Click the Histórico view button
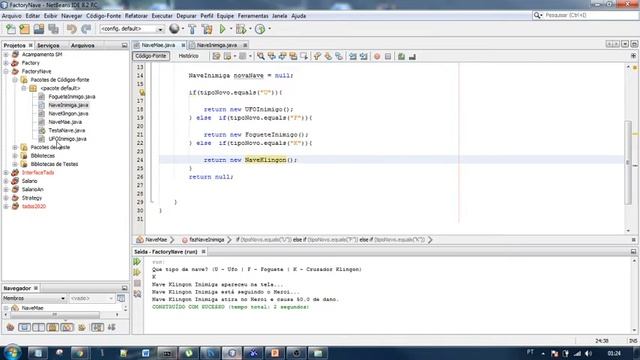This screenshot has height=360, width=640. pyautogui.click(x=189, y=56)
